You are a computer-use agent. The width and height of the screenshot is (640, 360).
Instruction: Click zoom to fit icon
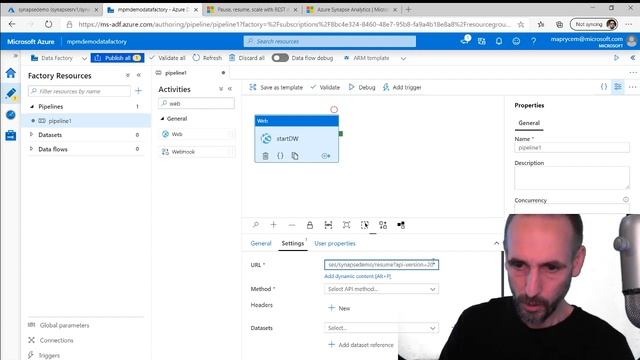click(328, 225)
